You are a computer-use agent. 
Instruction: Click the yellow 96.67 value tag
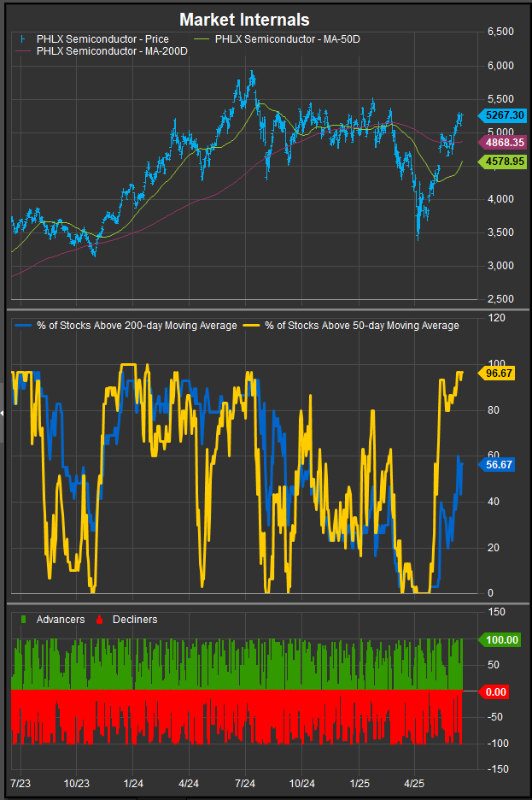[496, 373]
